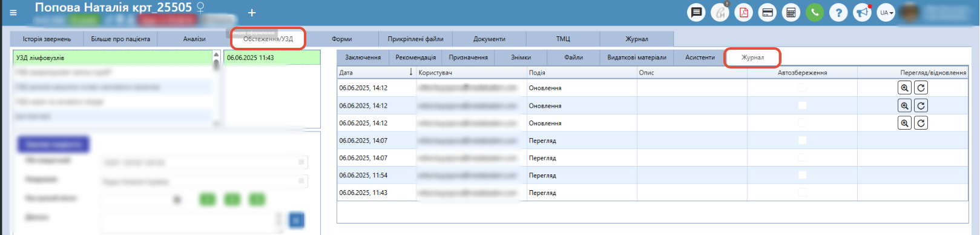
Task: Click the user avatar in header
Action: [909, 12]
